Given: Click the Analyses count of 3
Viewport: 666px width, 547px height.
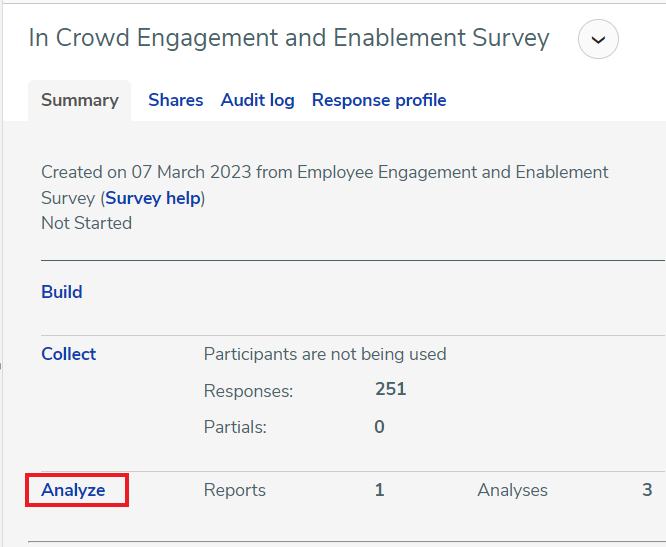Looking at the screenshot, I should click(x=647, y=490).
